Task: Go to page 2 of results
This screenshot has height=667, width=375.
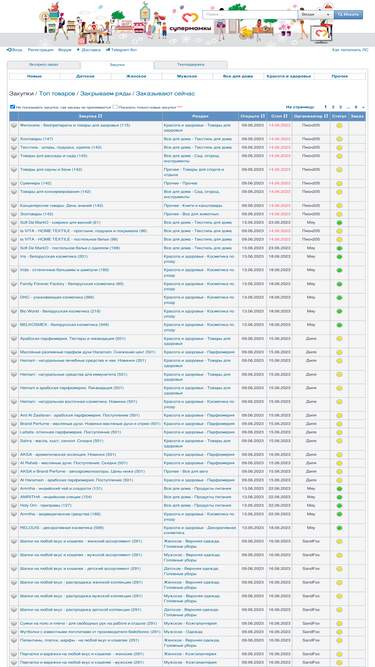Action: [333, 107]
